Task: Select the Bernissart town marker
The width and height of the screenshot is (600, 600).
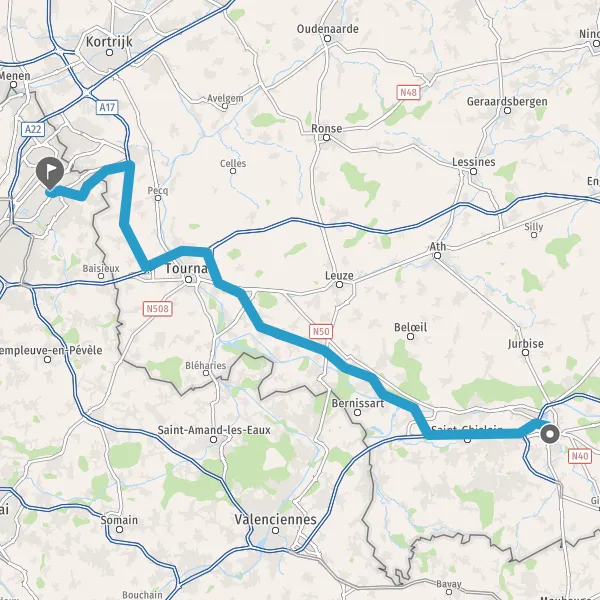Action: (357, 412)
